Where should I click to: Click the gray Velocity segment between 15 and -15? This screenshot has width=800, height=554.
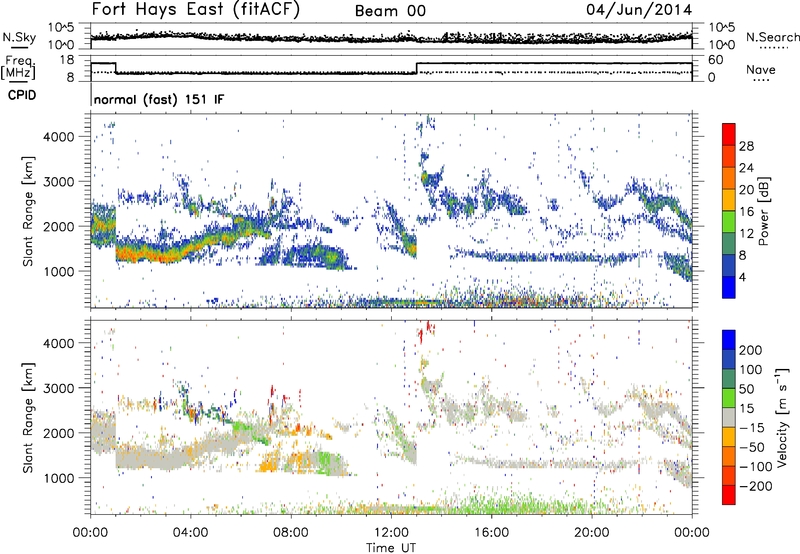click(x=729, y=418)
